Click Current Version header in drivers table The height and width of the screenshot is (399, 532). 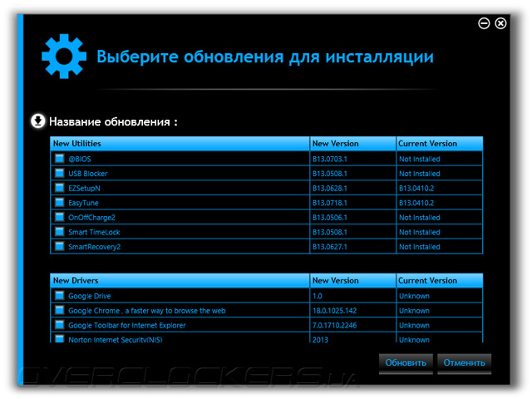tap(440, 281)
